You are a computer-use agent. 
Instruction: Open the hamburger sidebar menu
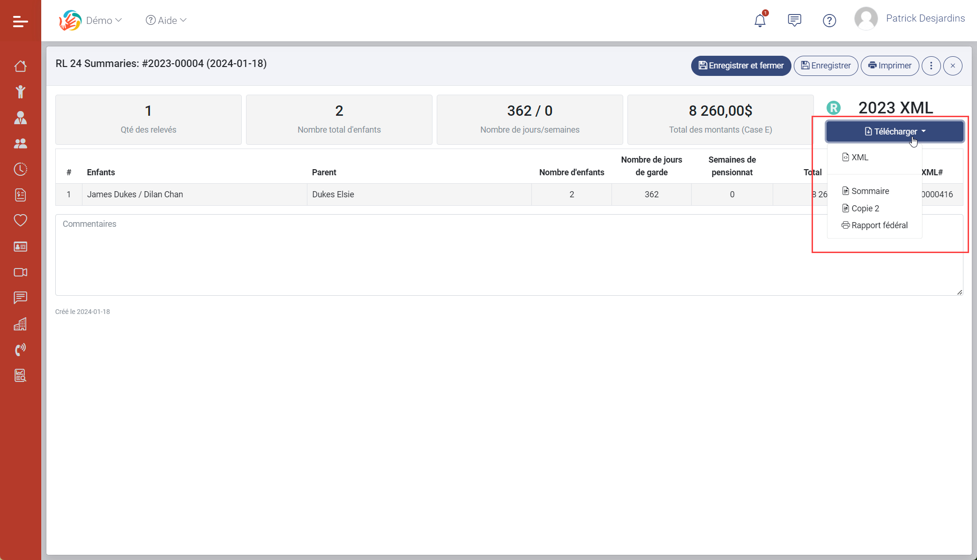20,21
